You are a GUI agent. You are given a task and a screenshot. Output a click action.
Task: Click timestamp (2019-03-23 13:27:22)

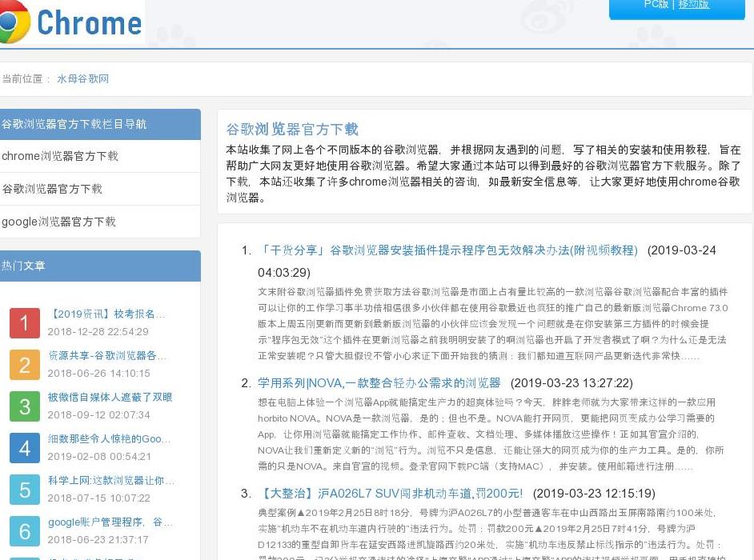coord(572,383)
